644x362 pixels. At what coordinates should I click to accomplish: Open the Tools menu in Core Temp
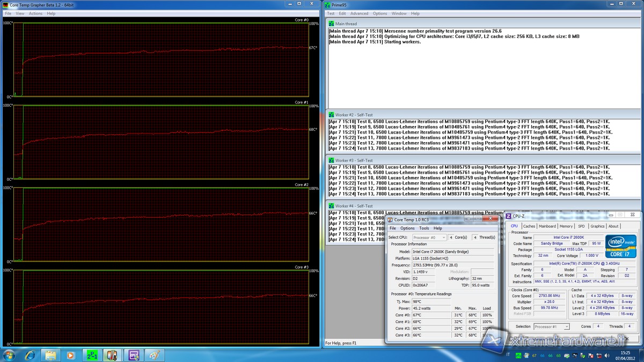pyautogui.click(x=424, y=228)
